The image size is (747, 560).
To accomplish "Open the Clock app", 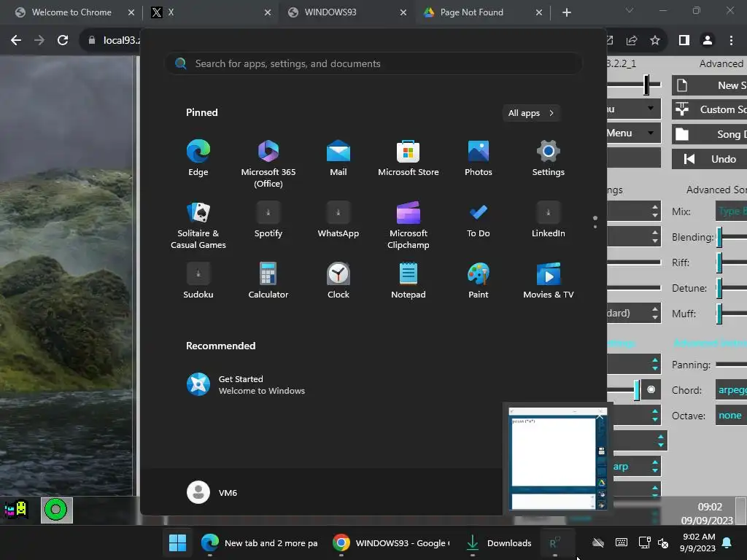I will pyautogui.click(x=338, y=281).
